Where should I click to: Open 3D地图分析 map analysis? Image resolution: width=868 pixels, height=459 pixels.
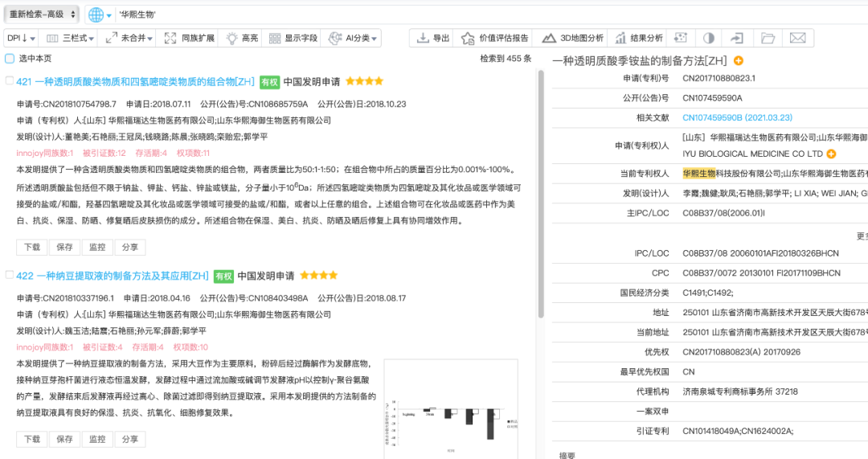(x=572, y=38)
